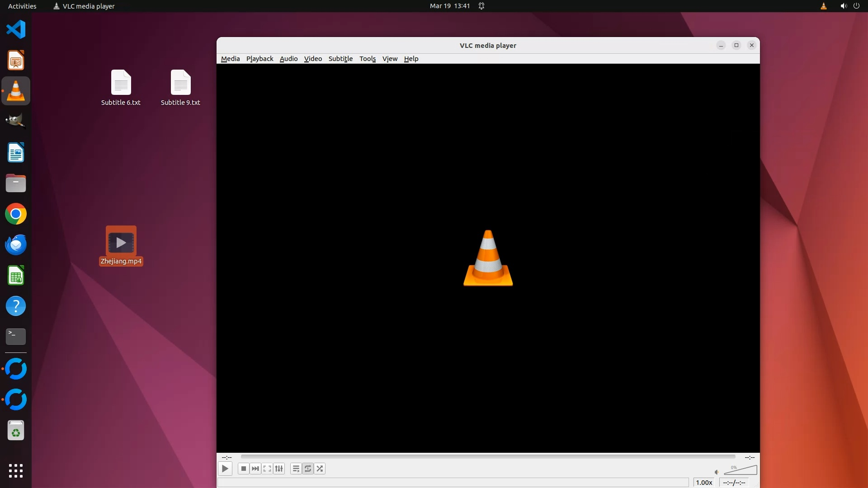Open the Media menu
Viewport: 868px width, 488px height.
coord(230,59)
